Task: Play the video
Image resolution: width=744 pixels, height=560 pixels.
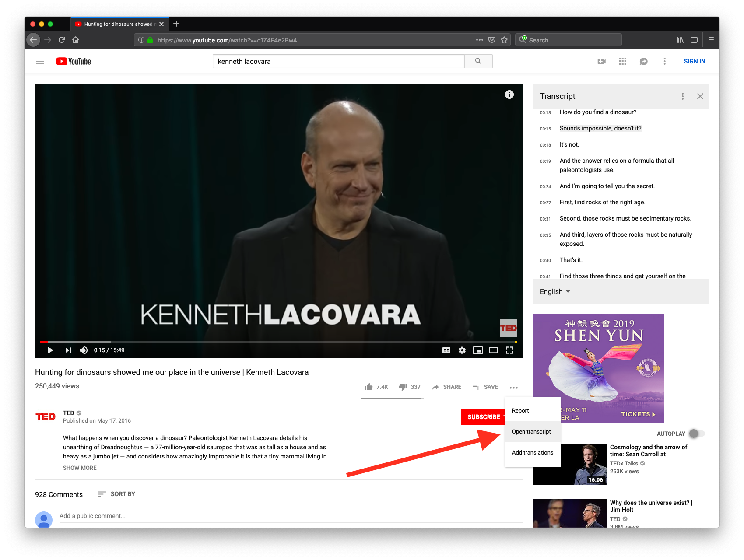Action: [x=50, y=350]
